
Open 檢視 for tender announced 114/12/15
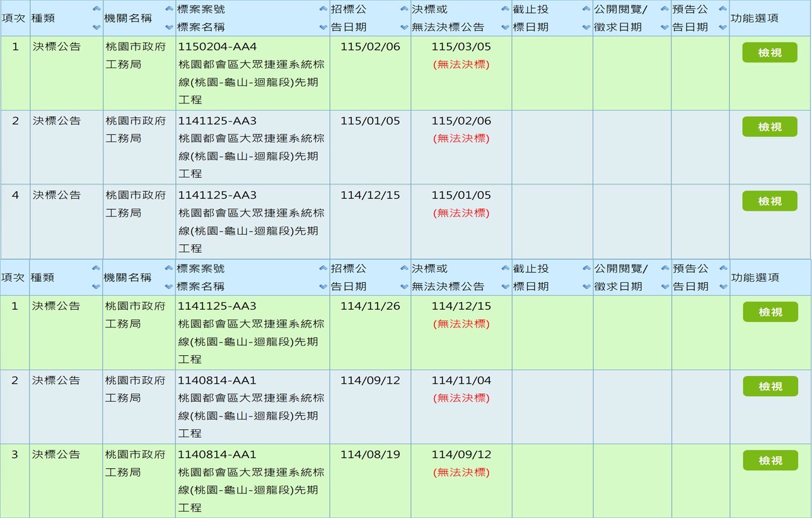pos(769,201)
